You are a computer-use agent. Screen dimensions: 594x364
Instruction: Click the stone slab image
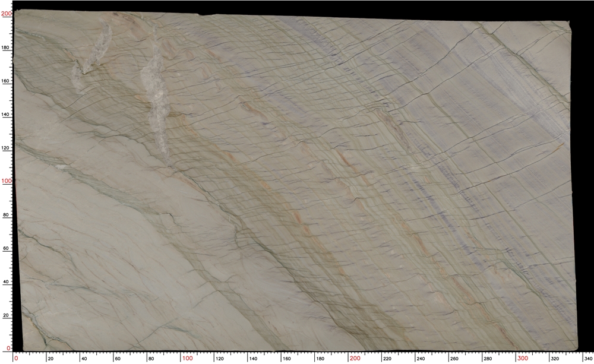tap(295, 181)
